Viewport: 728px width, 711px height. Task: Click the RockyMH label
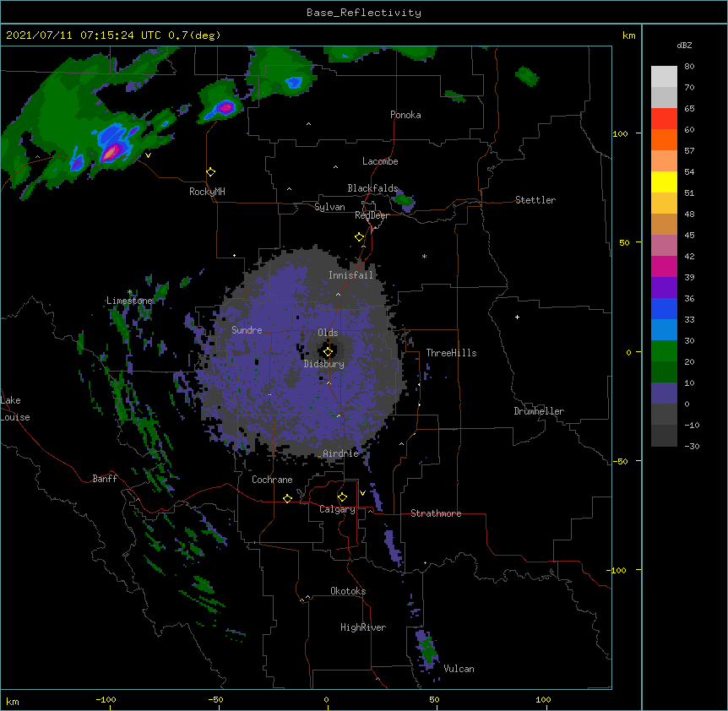coord(207,192)
